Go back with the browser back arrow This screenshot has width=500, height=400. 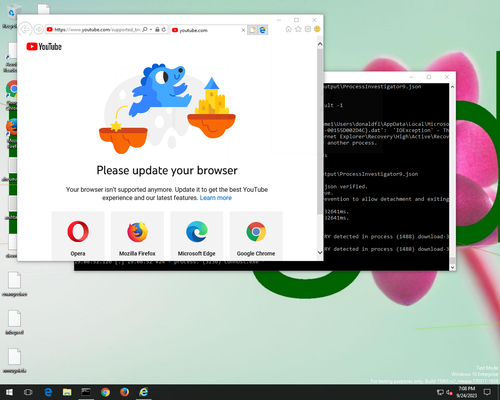pyautogui.click(x=25, y=29)
